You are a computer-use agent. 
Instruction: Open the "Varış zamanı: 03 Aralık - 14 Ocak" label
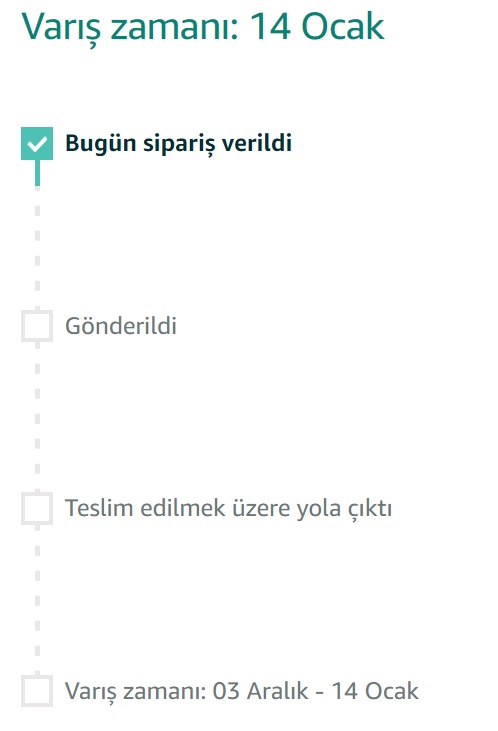[242, 691]
